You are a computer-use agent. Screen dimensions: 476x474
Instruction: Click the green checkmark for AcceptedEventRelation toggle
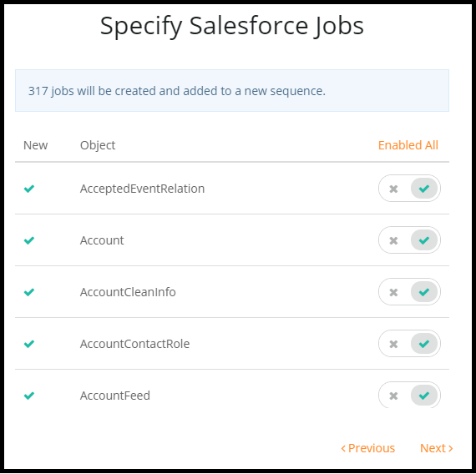424,189
